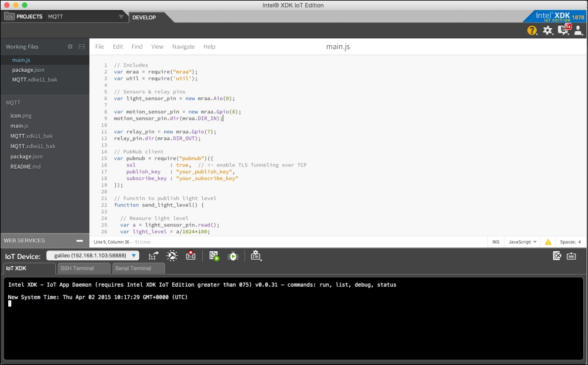Open the help question mark icon
588x365 pixels.
(x=532, y=31)
